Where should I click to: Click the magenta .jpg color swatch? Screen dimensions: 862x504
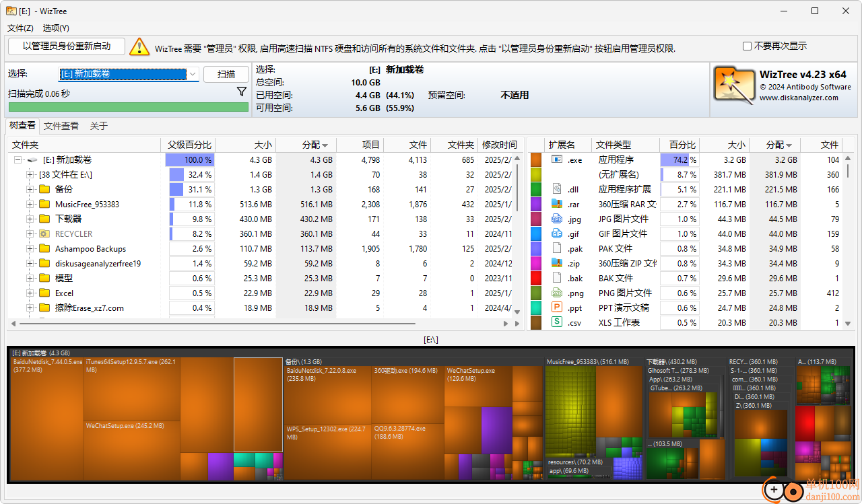click(536, 219)
